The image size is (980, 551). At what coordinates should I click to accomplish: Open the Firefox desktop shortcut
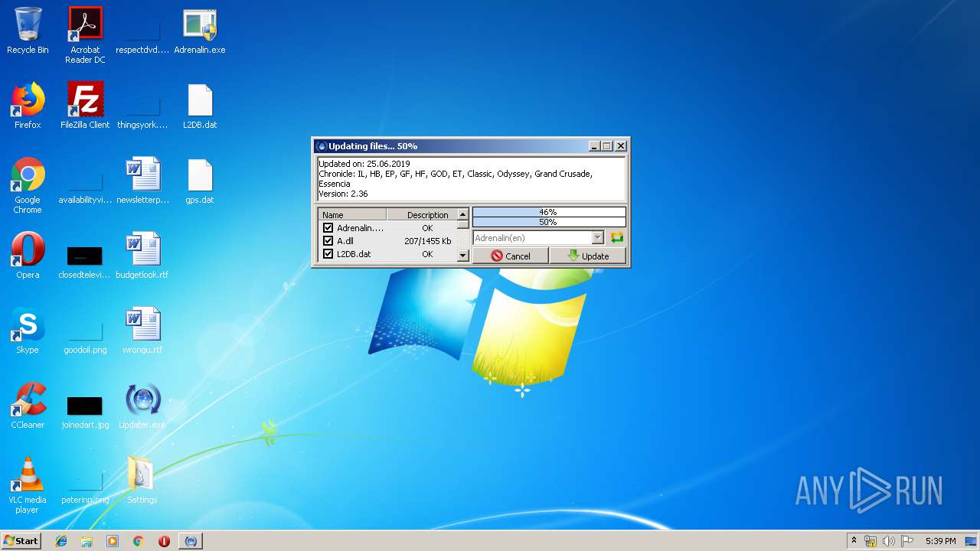[x=28, y=106]
